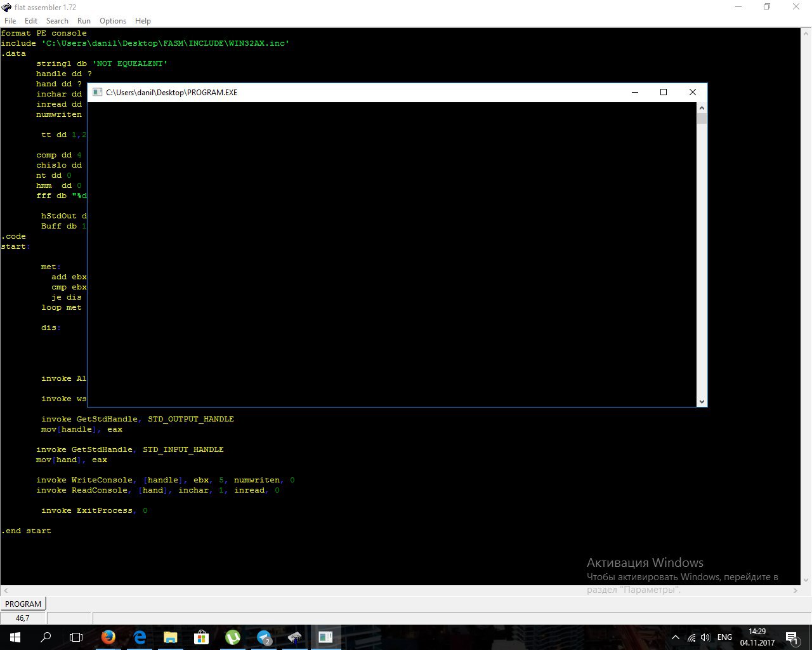The height and width of the screenshot is (650, 812).
Task: Click the console scrollbar up arrow
Action: point(702,107)
